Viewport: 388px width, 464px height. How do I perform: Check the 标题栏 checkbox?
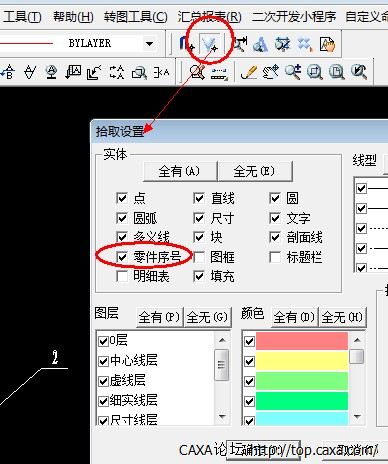click(275, 257)
